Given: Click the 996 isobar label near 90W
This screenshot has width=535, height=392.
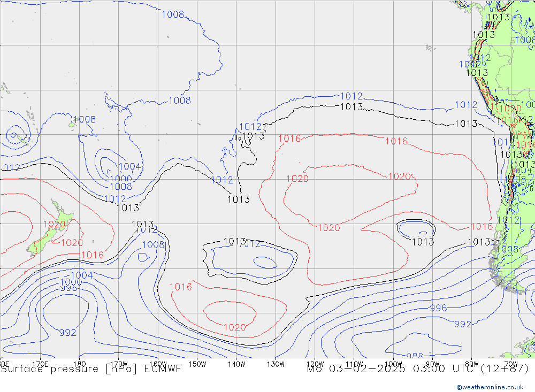Looking at the screenshot, I should pyautogui.click(x=438, y=308).
